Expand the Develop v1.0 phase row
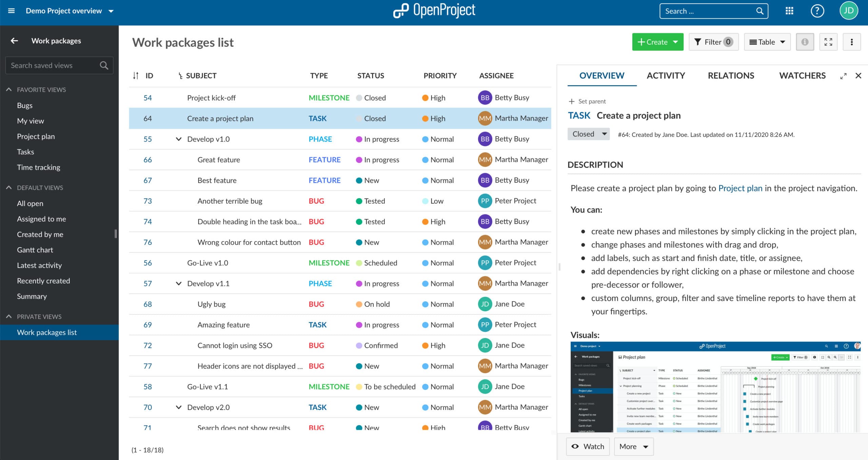The width and height of the screenshot is (868, 460). 178,139
